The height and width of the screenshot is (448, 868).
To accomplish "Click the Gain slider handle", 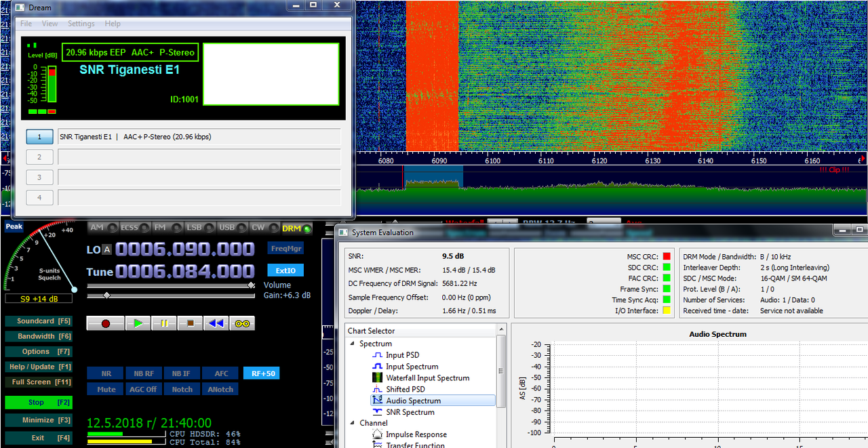I will (106, 296).
